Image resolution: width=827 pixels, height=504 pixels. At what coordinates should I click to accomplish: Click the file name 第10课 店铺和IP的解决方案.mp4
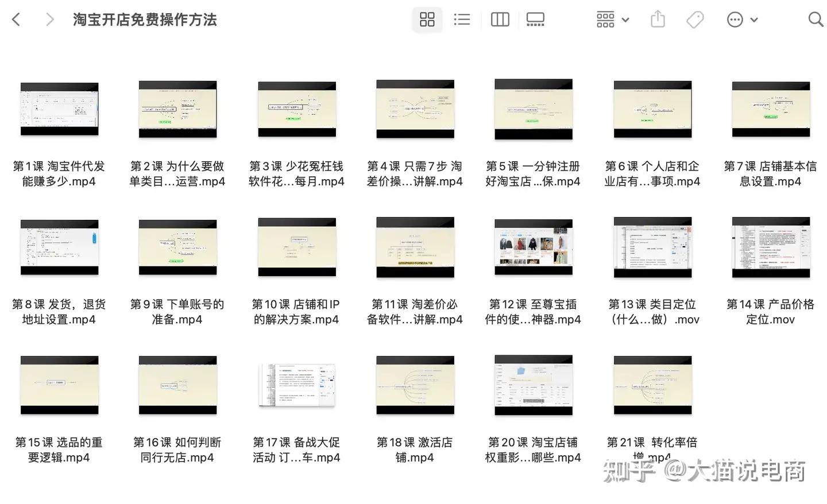point(297,312)
